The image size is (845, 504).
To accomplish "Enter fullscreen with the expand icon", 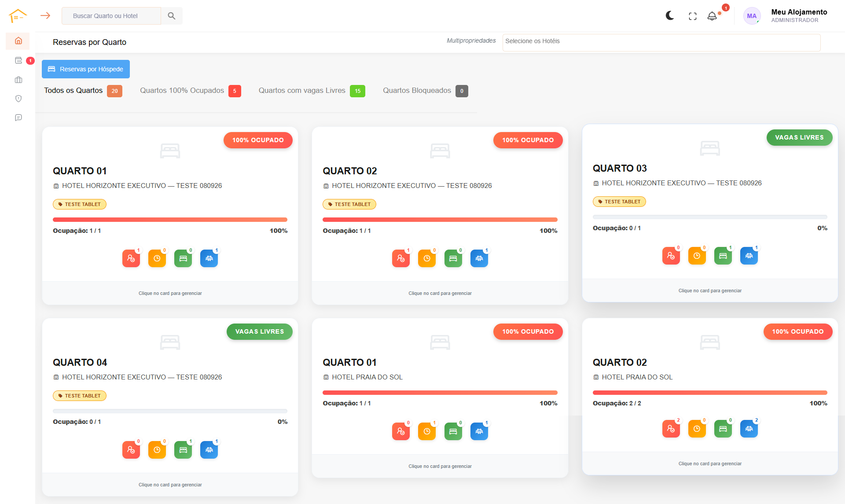I will click(x=693, y=16).
